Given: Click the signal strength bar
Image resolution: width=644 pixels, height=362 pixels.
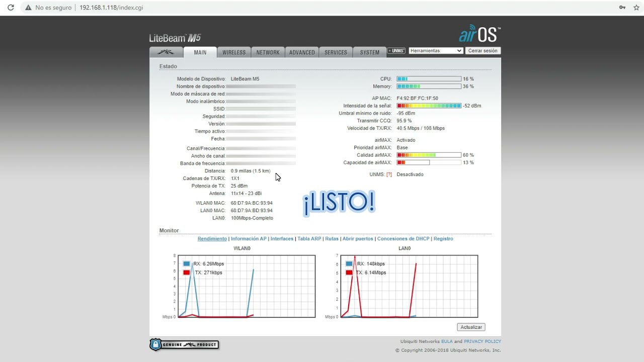Looking at the screenshot, I should (429, 106).
